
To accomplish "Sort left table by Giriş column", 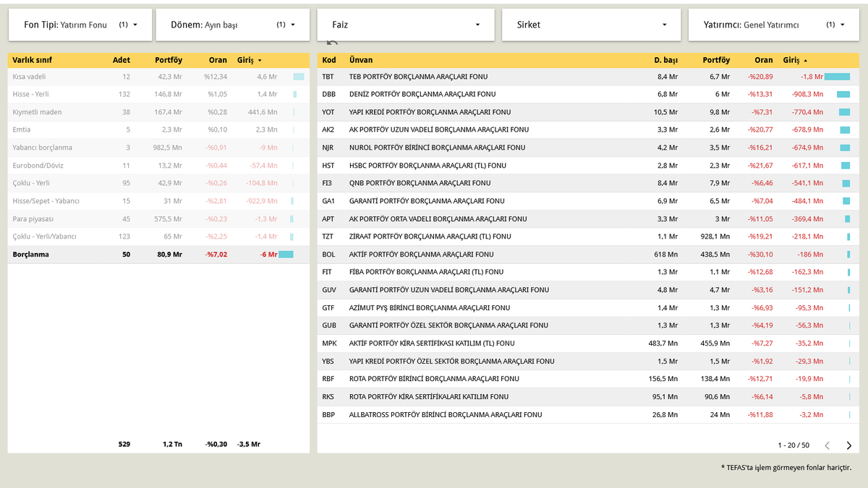I will point(250,60).
